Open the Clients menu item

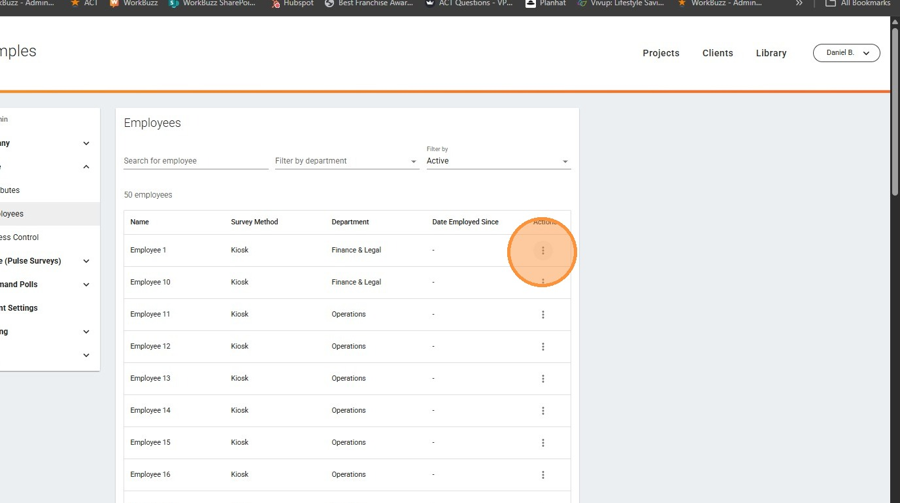tap(717, 53)
